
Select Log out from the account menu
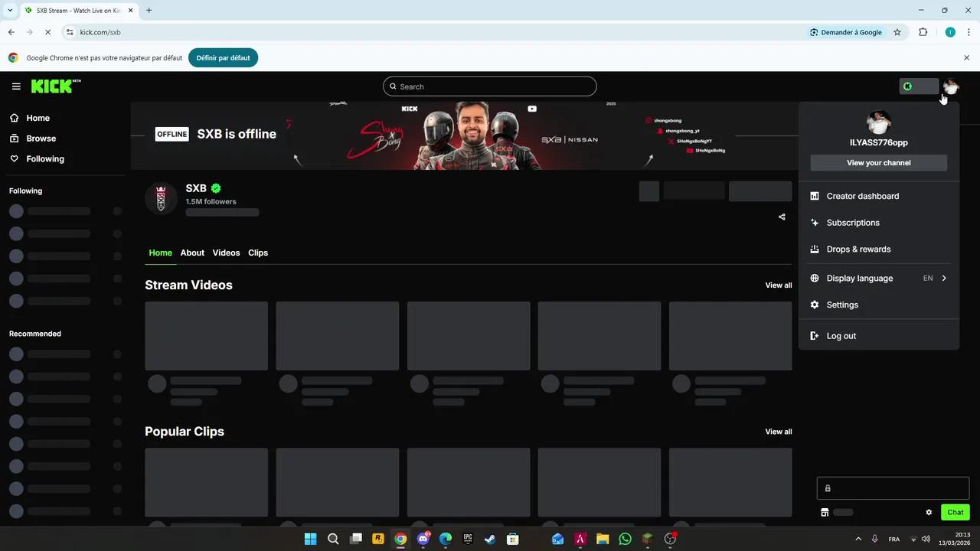click(841, 335)
